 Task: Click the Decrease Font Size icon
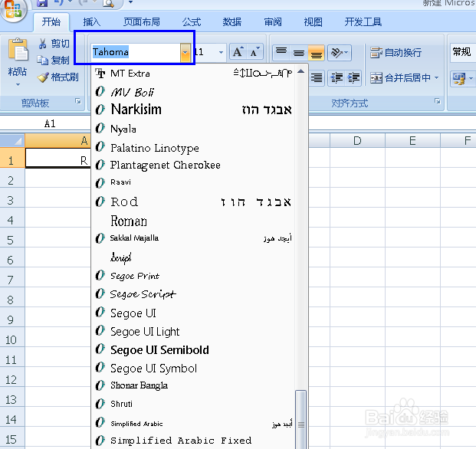[254, 52]
